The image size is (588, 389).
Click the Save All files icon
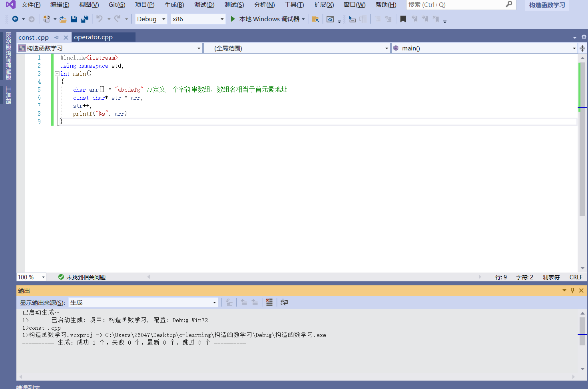coord(84,19)
